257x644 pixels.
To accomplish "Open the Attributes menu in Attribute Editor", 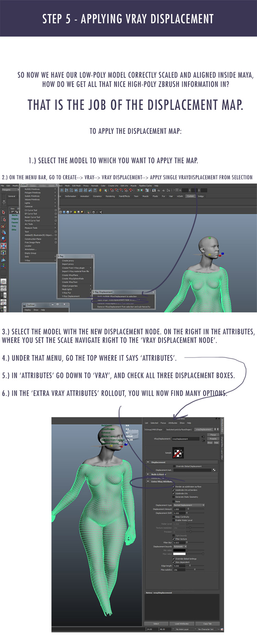I will point(173,423).
